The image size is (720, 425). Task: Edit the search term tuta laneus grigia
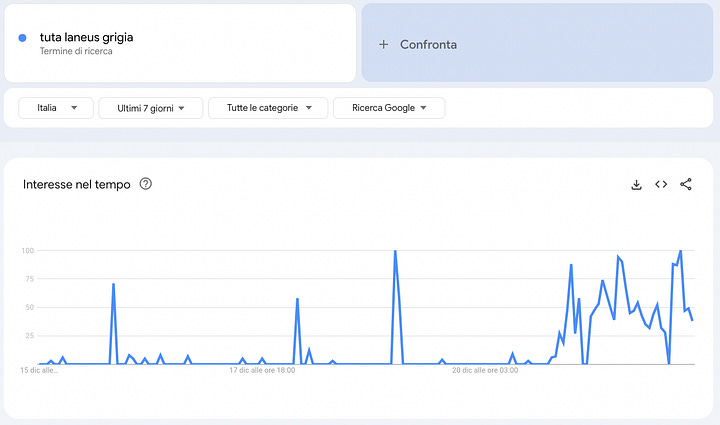click(86, 37)
